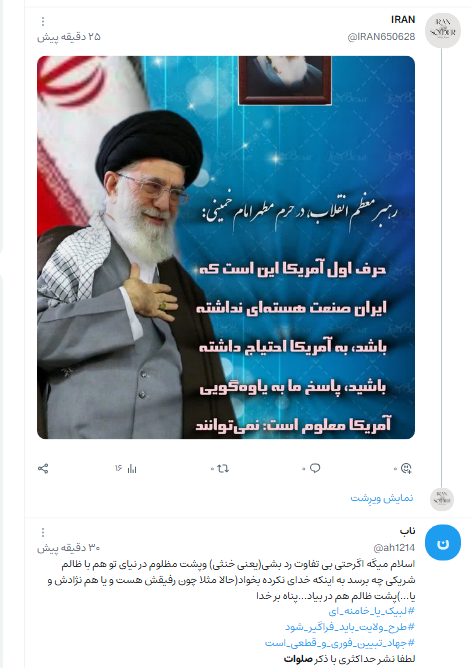Click the @IRAN650628 handle
The width and height of the screenshot is (471, 668).
381,37
